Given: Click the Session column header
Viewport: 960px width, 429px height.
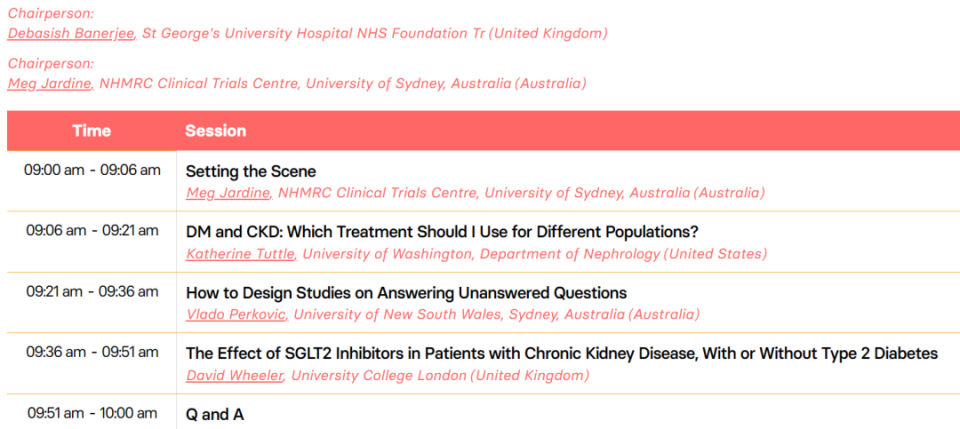Looking at the screenshot, I should (215, 131).
